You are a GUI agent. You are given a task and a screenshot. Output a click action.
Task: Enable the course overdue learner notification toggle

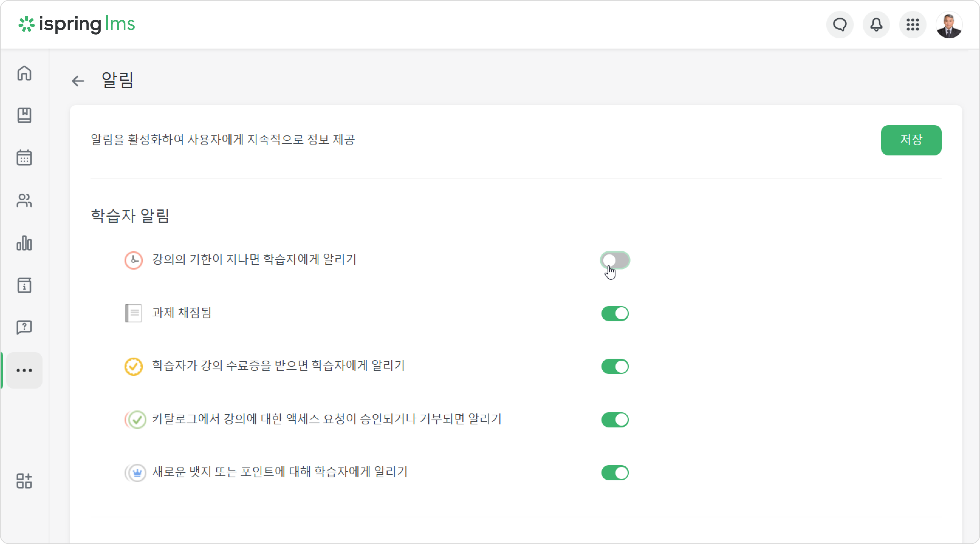[615, 260]
